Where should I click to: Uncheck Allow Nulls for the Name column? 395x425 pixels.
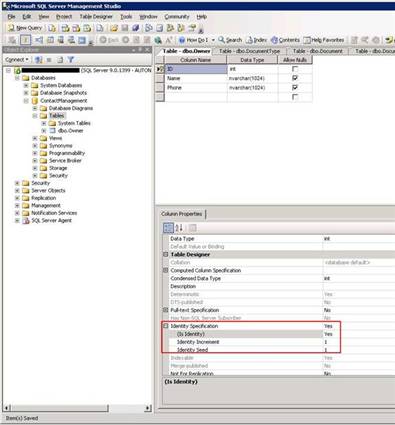pyautogui.click(x=295, y=78)
